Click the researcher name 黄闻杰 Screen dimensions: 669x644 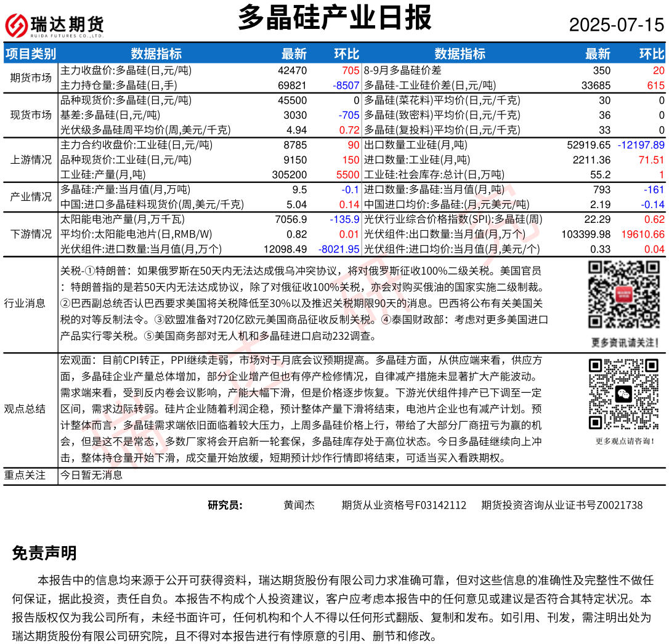click(x=299, y=505)
